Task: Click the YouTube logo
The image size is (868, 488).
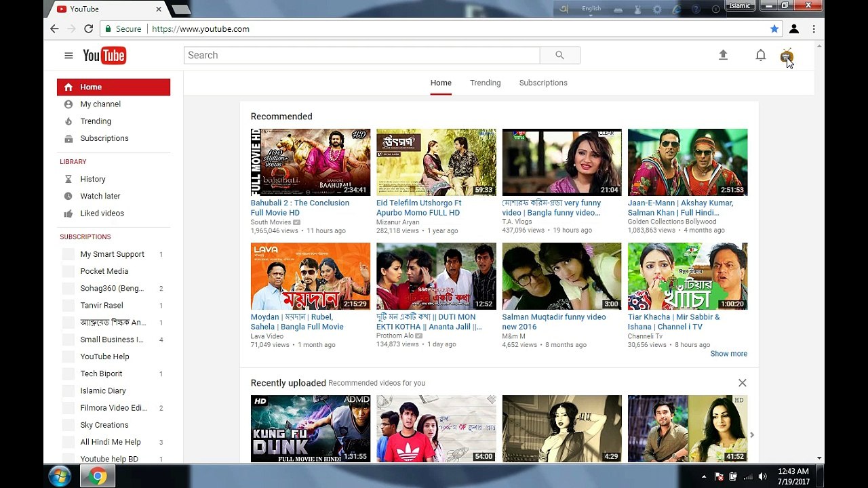Action: coord(104,56)
